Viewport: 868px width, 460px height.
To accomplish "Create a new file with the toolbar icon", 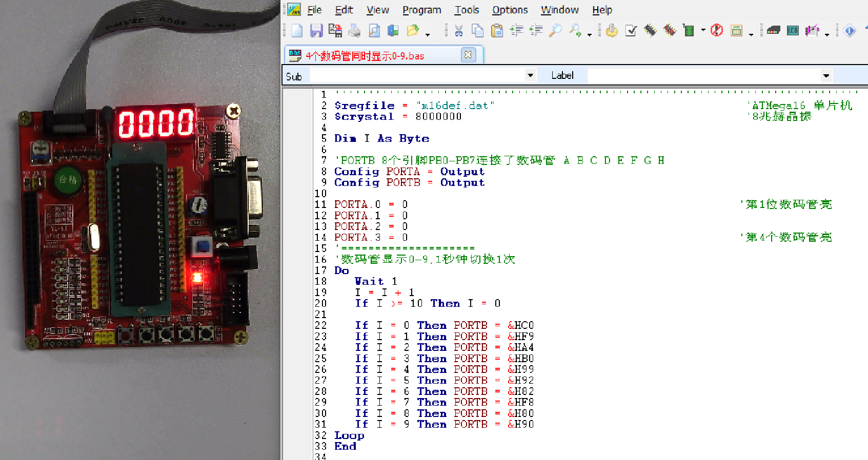I will (297, 31).
